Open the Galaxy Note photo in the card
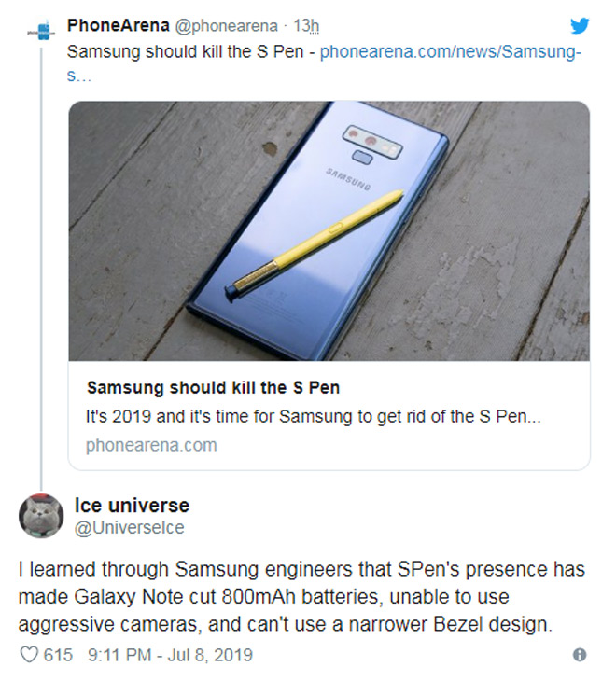 (329, 229)
